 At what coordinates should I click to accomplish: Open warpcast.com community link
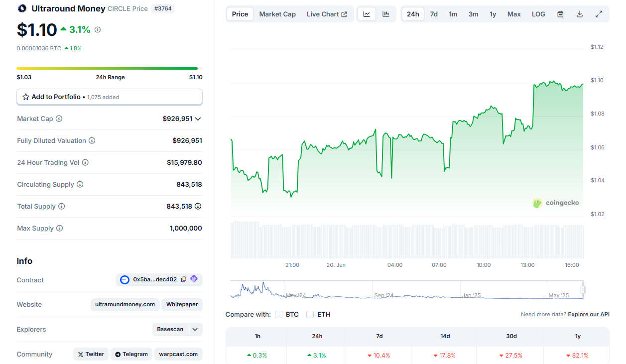point(178,355)
